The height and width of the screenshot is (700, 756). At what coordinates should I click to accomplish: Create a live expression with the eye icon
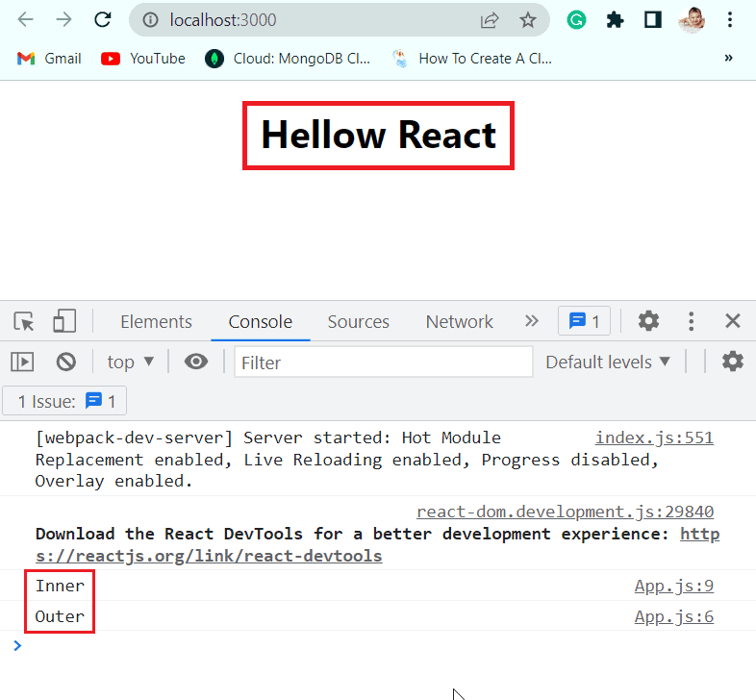[196, 362]
